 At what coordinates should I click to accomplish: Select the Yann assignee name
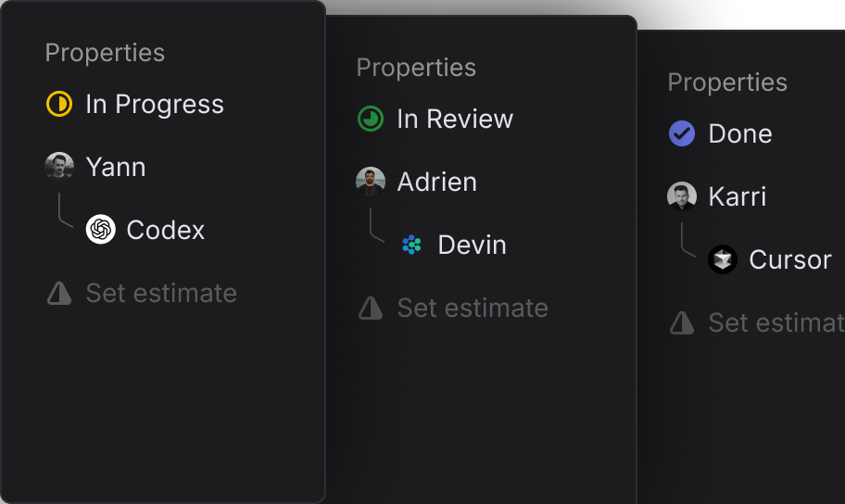(116, 167)
